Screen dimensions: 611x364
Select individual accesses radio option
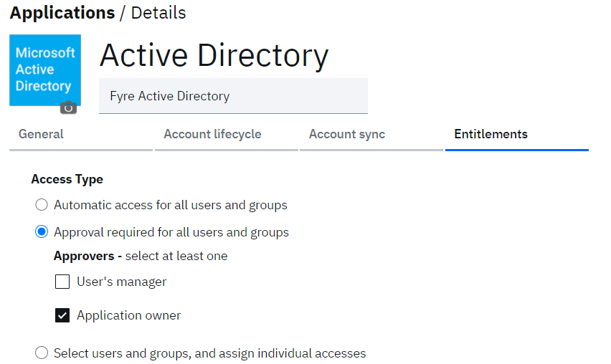pyautogui.click(x=42, y=353)
